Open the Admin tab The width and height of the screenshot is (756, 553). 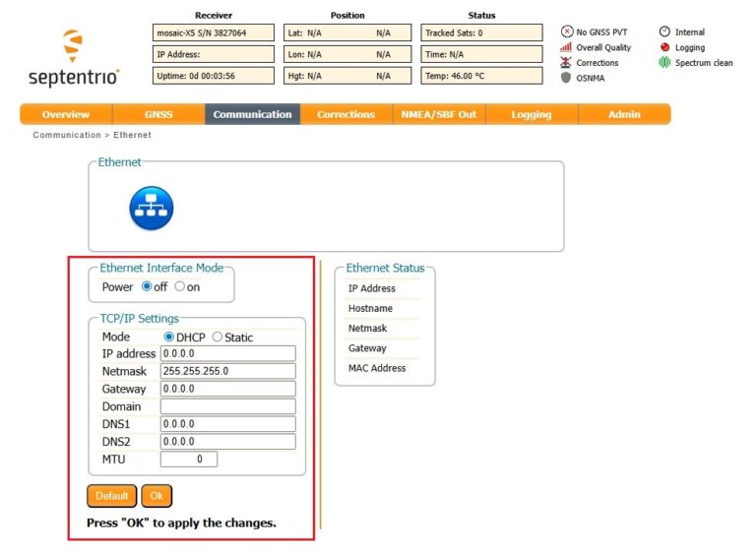(x=624, y=114)
